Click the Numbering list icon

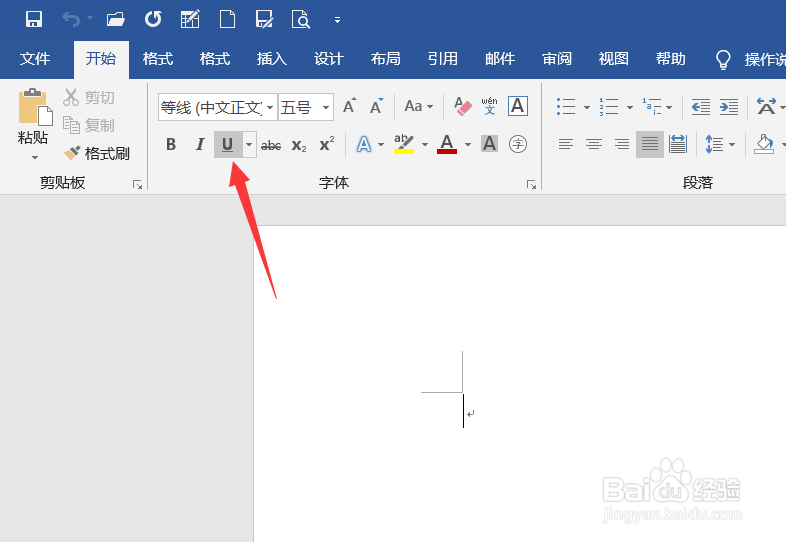[x=609, y=106]
